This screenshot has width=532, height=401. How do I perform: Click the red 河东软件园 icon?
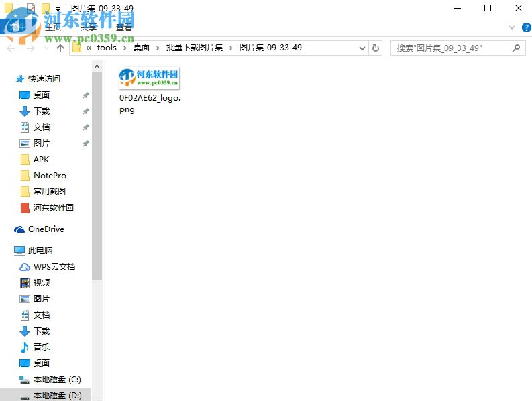click(25, 208)
